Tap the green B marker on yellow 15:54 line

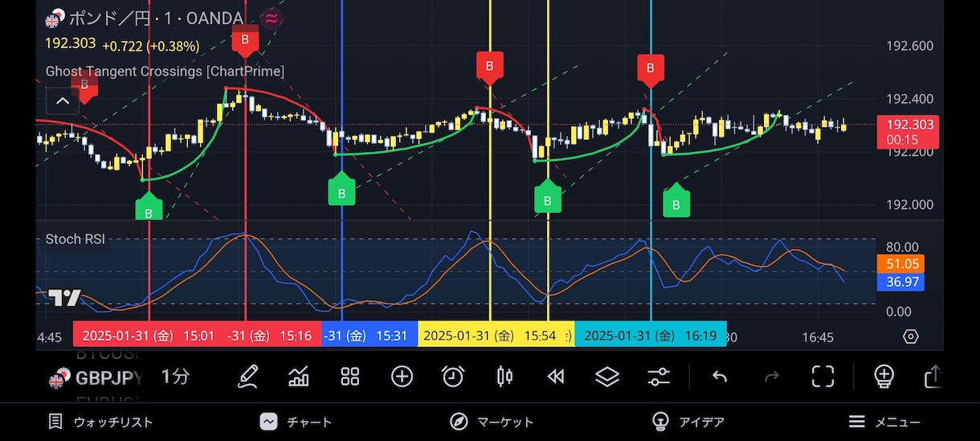point(548,198)
